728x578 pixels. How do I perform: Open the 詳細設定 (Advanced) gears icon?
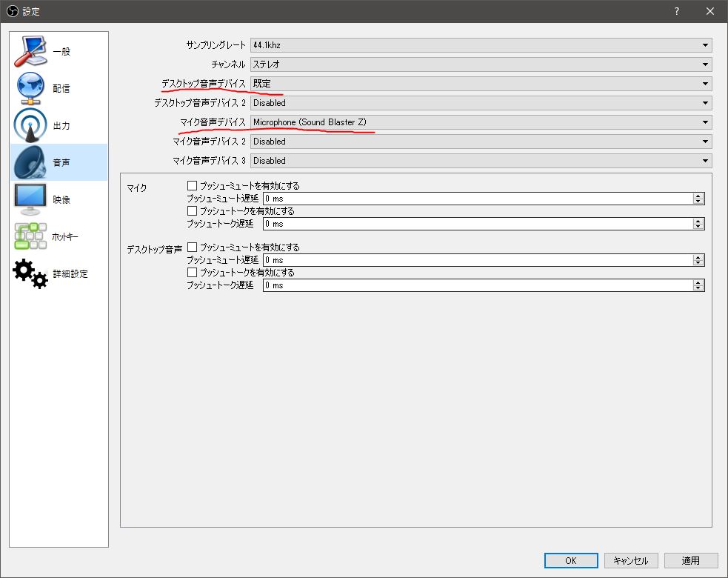[x=30, y=273]
